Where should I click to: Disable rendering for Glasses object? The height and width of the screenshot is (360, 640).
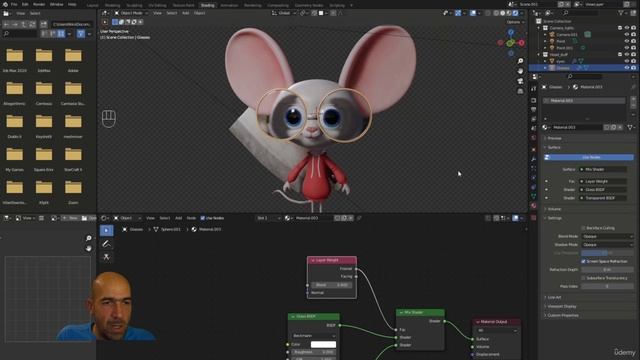[x=633, y=68]
